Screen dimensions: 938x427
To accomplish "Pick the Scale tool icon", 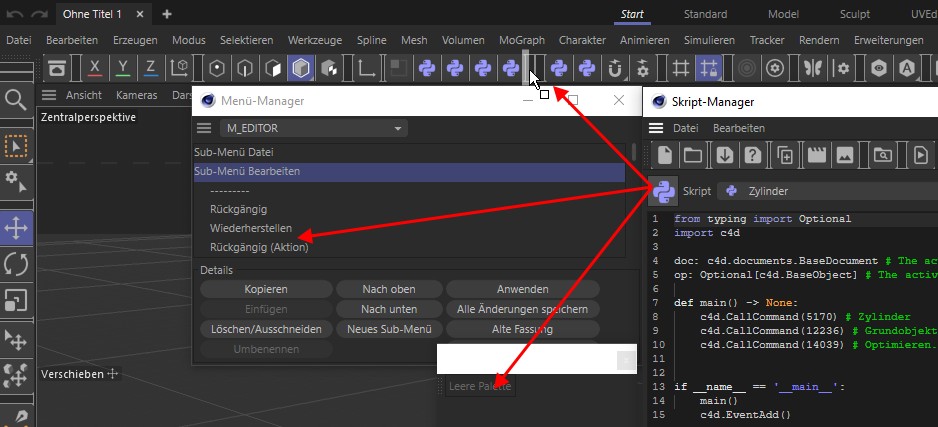I will point(17,300).
